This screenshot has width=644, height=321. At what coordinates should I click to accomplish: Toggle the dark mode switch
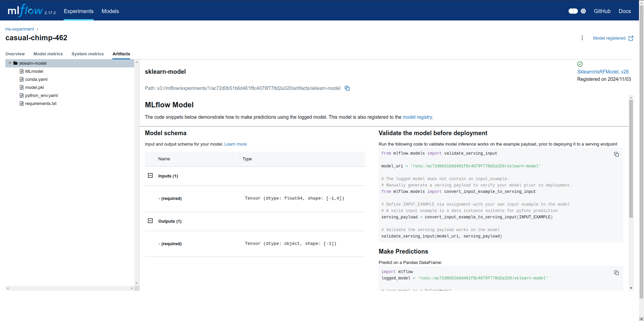click(573, 11)
